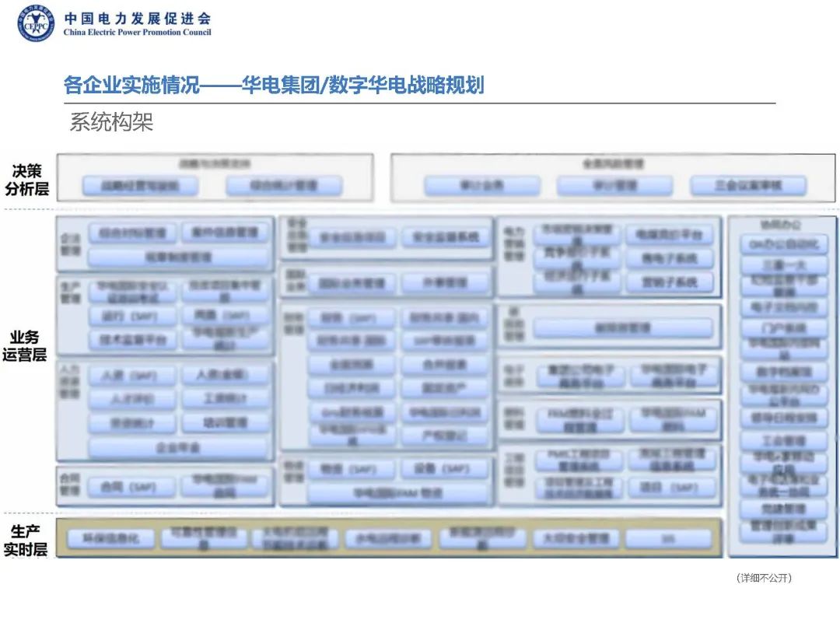Open the （详细不公开）link text
Image resolution: width=840 pixels, height=630 pixels.
[x=765, y=578]
